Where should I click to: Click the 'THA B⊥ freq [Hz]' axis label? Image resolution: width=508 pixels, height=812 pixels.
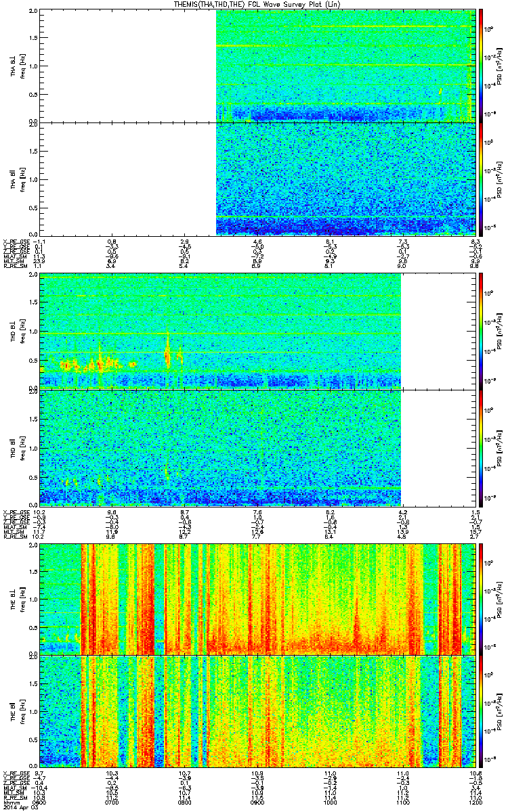[x=16, y=66]
